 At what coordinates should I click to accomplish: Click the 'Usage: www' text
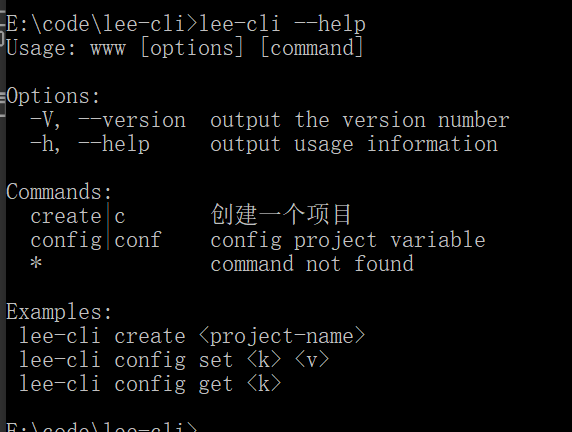click(66, 48)
